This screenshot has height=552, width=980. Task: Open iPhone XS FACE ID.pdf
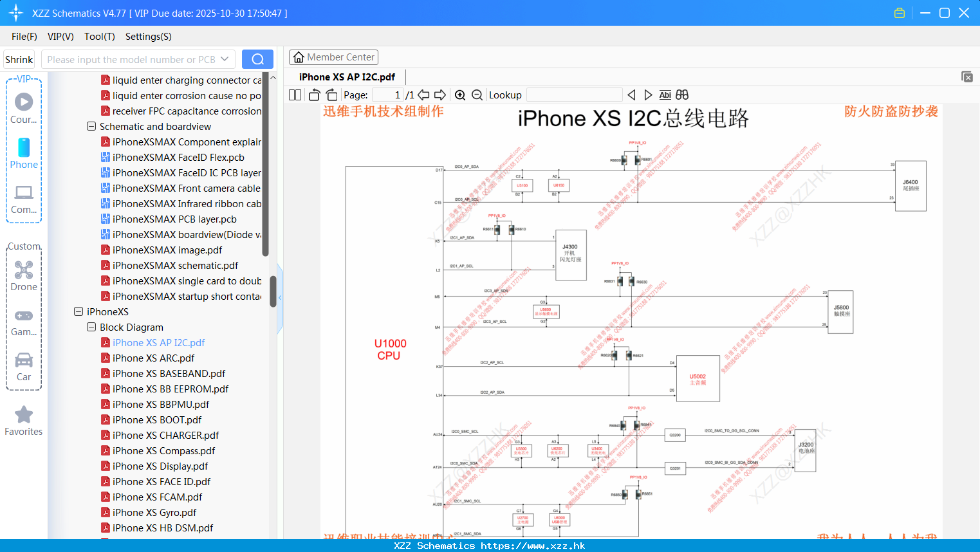coord(162,482)
